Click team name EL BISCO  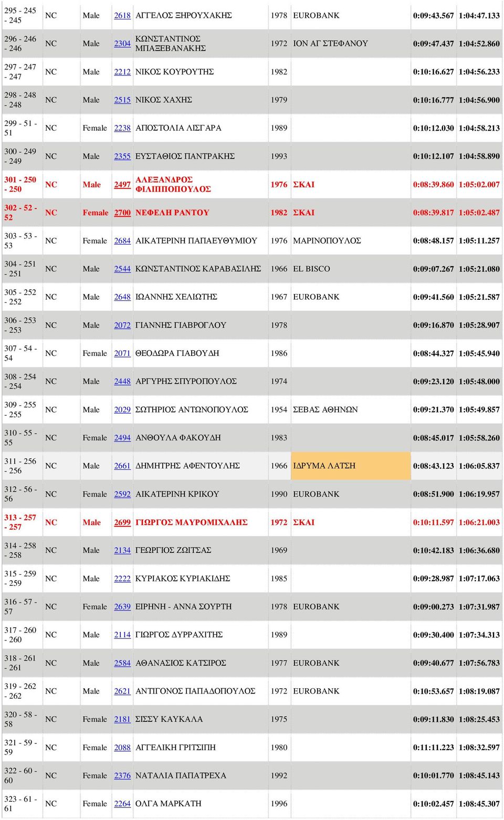coord(311,269)
